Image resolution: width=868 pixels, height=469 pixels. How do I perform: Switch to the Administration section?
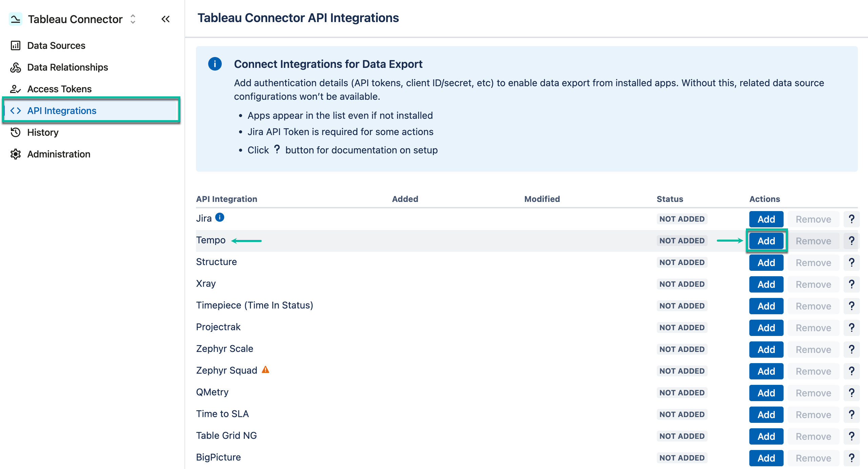[x=58, y=154]
